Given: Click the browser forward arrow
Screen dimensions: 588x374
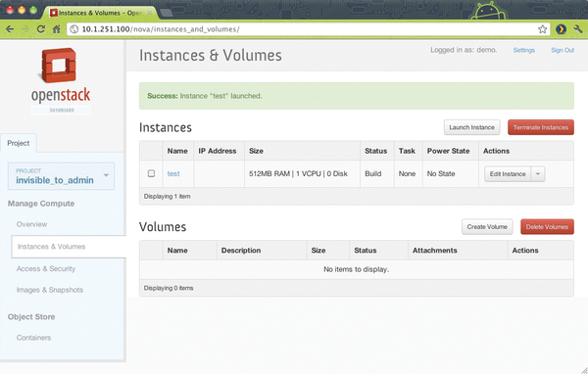Looking at the screenshot, I should pyautogui.click(x=25, y=29).
